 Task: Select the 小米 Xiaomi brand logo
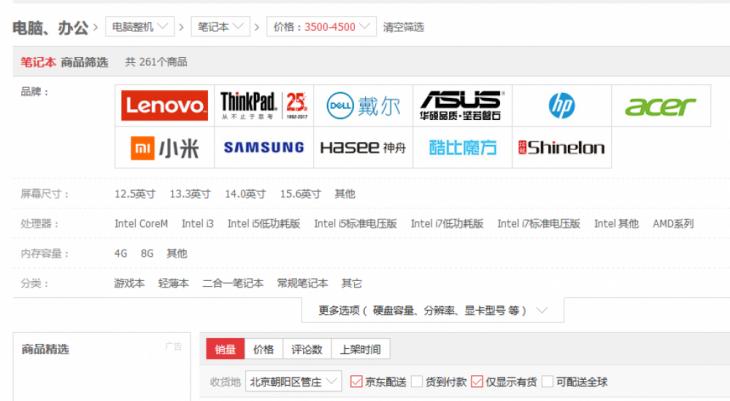pos(164,148)
